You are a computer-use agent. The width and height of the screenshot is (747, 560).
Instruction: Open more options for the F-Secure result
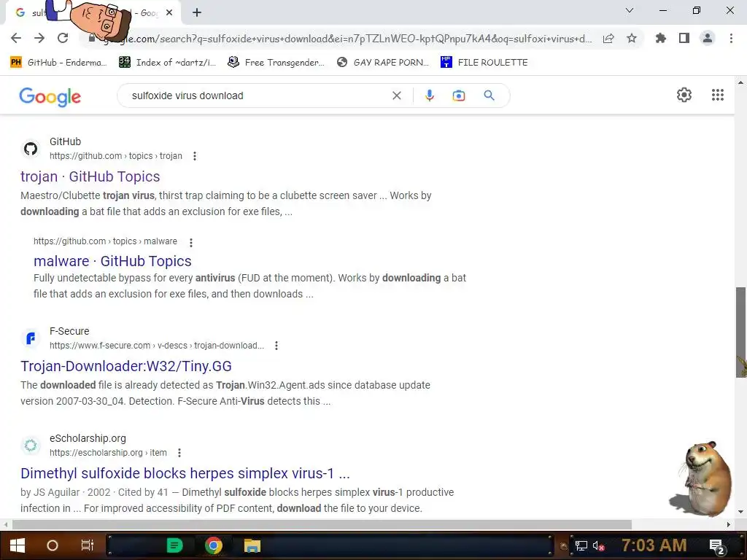coord(276,346)
